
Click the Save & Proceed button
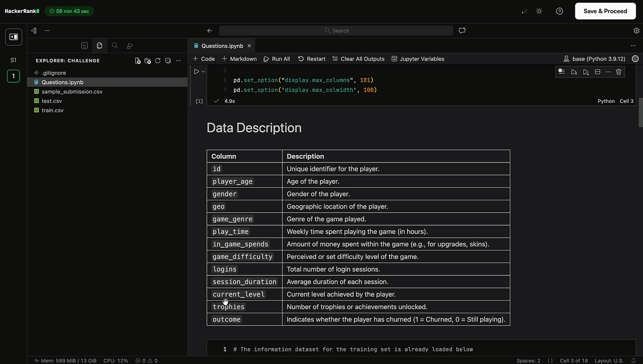[605, 11]
